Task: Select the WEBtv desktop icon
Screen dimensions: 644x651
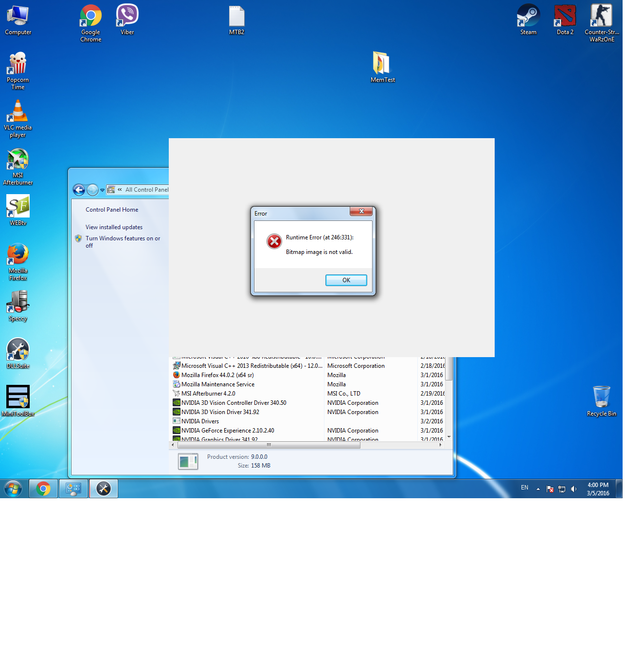Action: pyautogui.click(x=18, y=210)
